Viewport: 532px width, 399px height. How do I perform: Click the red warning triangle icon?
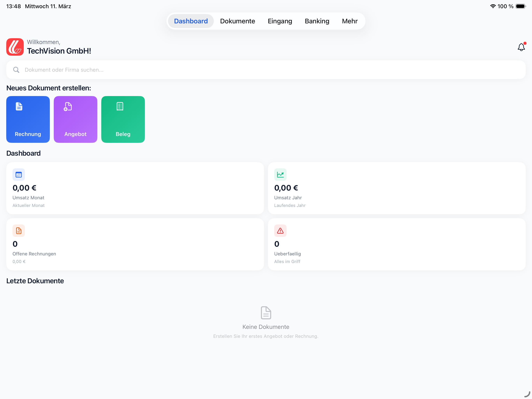click(x=280, y=231)
